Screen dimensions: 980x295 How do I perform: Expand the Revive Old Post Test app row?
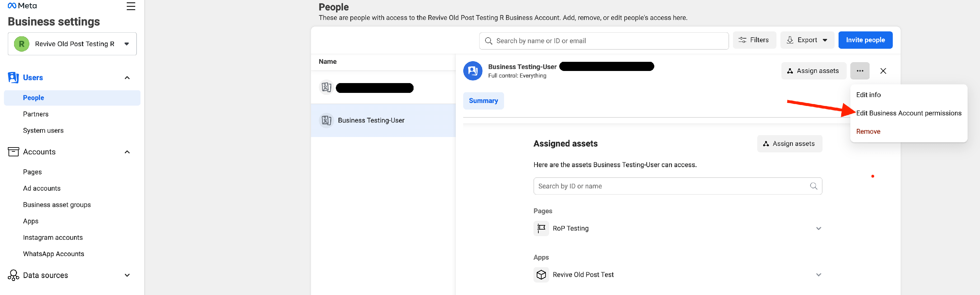pyautogui.click(x=818, y=274)
